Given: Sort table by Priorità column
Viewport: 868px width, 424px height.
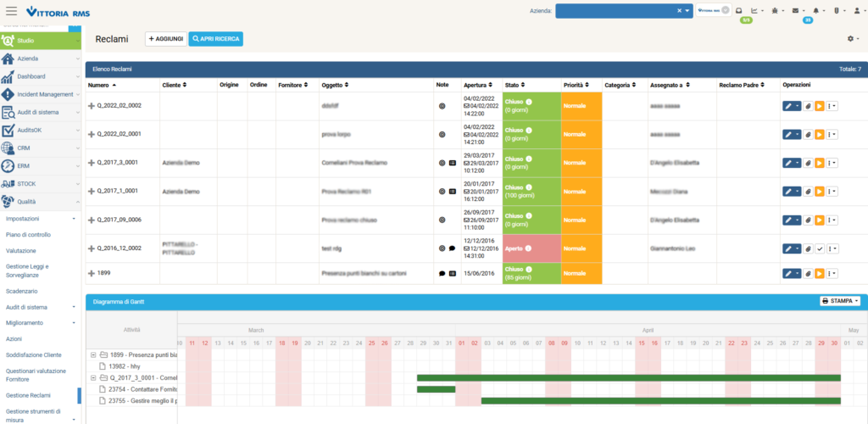Looking at the screenshot, I should point(576,86).
